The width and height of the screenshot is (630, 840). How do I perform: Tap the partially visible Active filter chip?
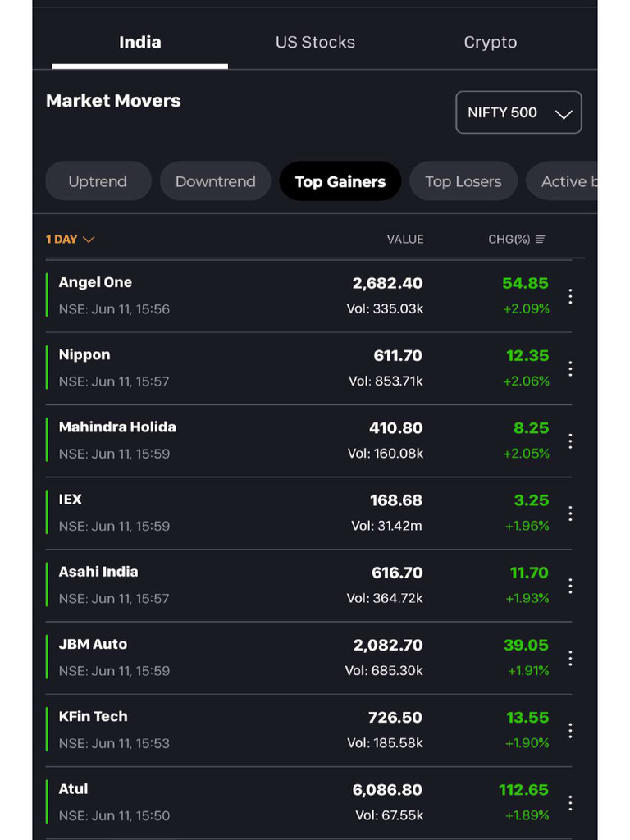click(566, 181)
